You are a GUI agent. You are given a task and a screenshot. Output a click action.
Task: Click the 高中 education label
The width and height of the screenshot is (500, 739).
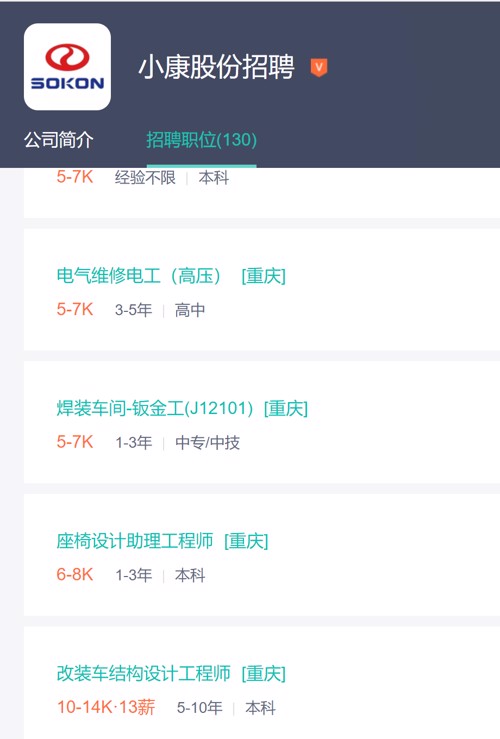tap(190, 310)
